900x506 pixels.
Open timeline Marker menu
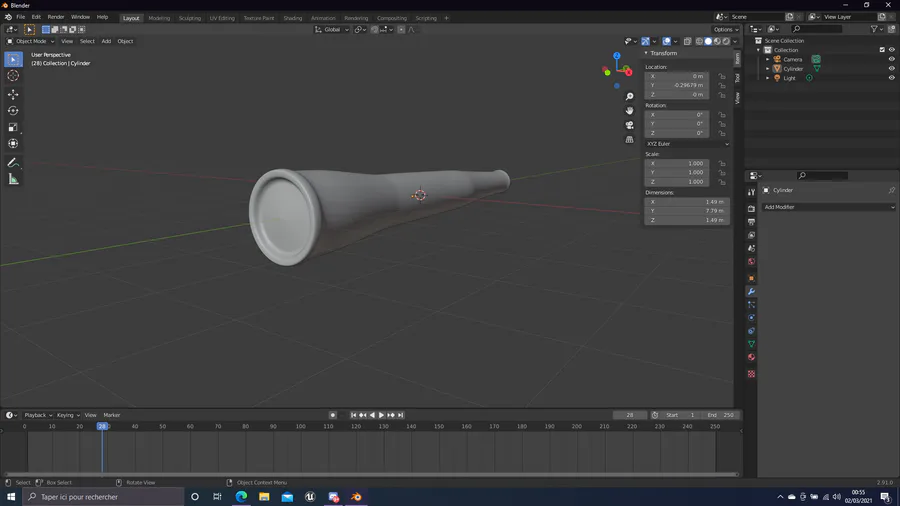coord(112,415)
